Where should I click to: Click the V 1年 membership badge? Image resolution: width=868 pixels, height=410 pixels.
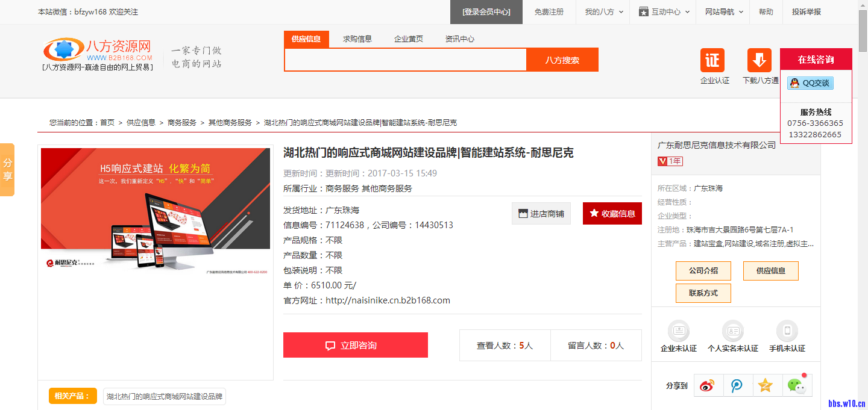click(x=670, y=161)
